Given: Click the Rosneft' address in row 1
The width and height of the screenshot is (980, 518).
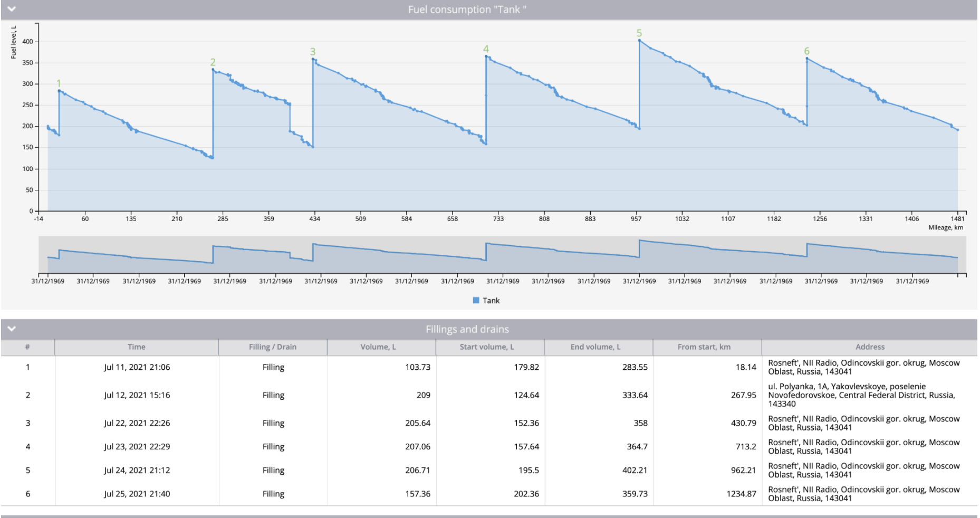Looking at the screenshot, I should click(864, 367).
